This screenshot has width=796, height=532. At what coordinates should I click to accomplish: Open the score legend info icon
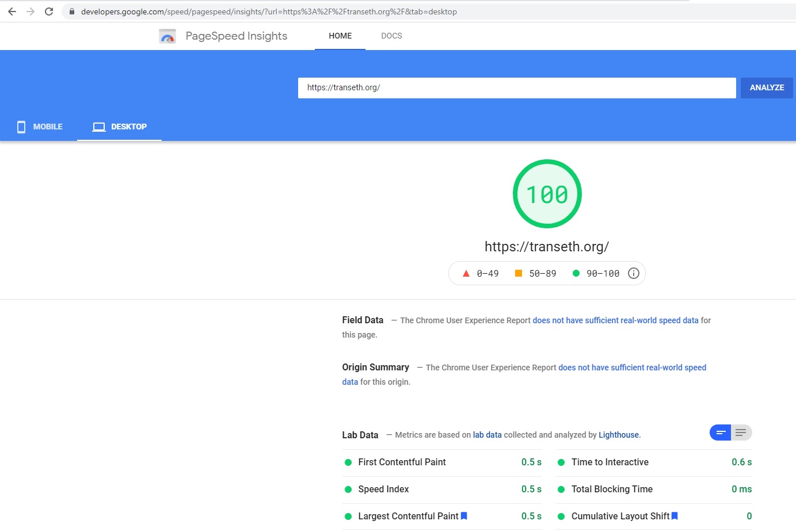click(x=633, y=273)
